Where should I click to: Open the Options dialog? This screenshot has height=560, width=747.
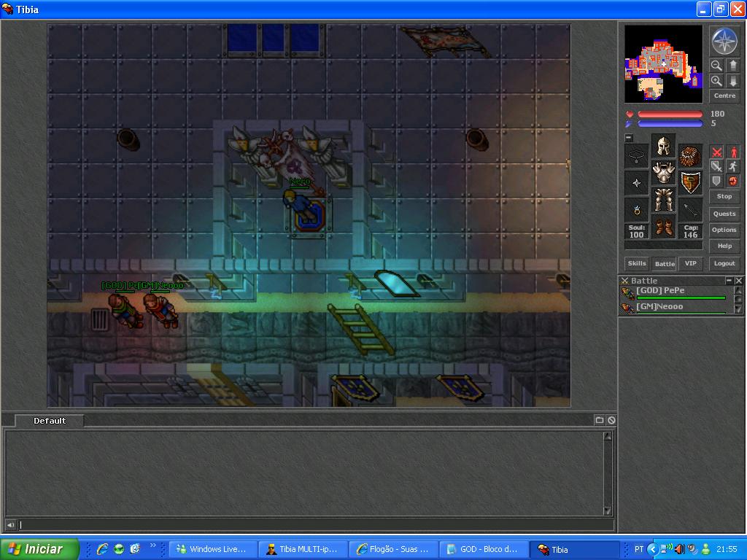pyautogui.click(x=724, y=230)
